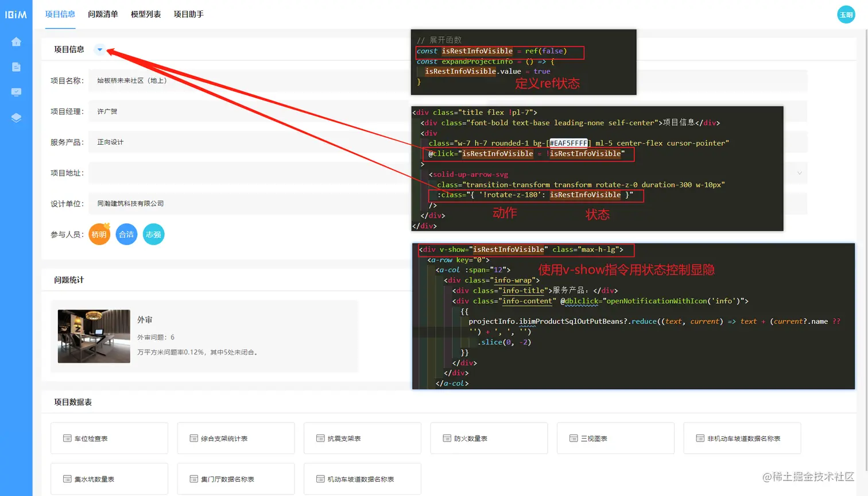Open the 非机动车坡道数据名称表 data table
868x496 pixels.
pyautogui.click(x=742, y=439)
